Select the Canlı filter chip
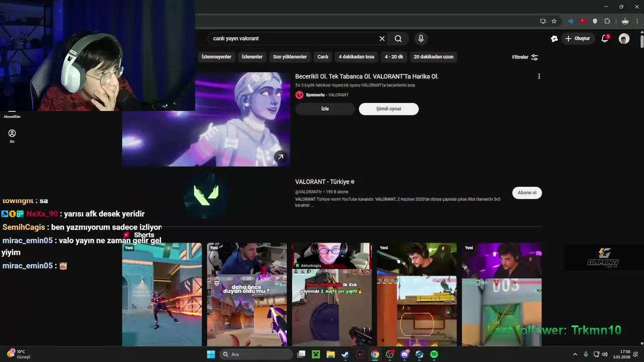This screenshot has width=644, height=362. [x=323, y=57]
